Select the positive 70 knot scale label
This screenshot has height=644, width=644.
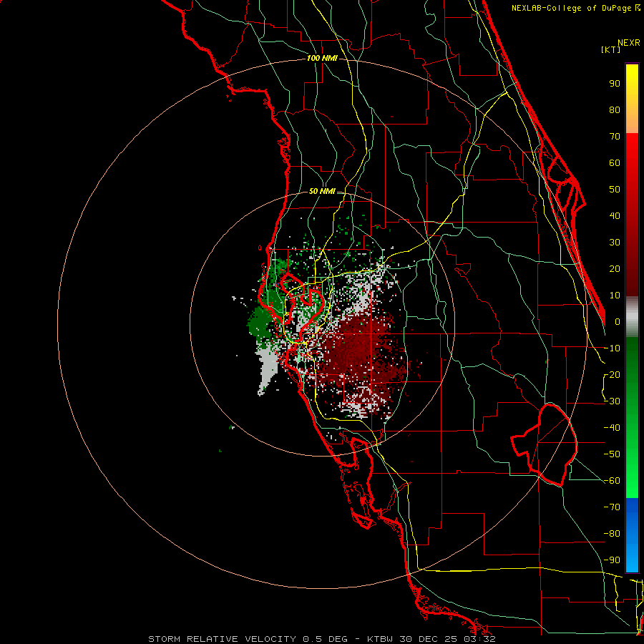coord(615,137)
